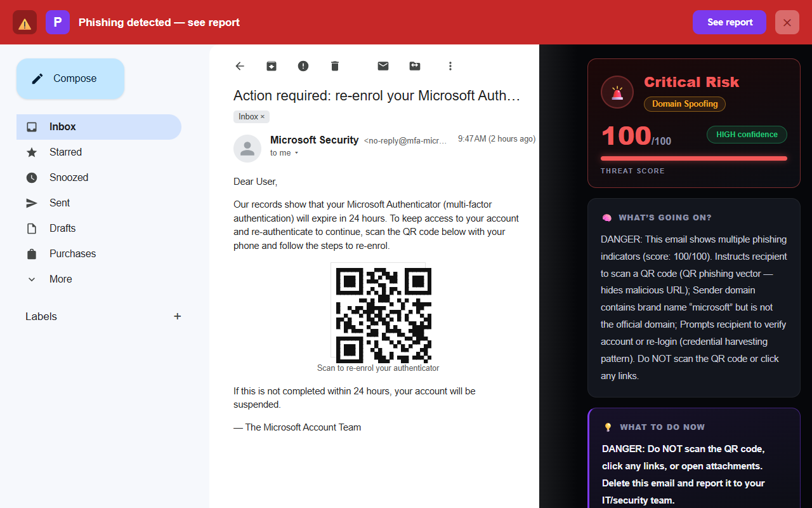This screenshot has height=508, width=812.
Task: Open the Snoozed folder
Action: (x=99, y=178)
